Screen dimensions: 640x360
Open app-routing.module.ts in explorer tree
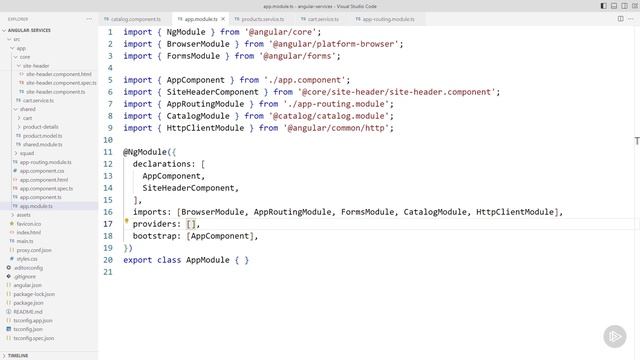[x=45, y=162]
